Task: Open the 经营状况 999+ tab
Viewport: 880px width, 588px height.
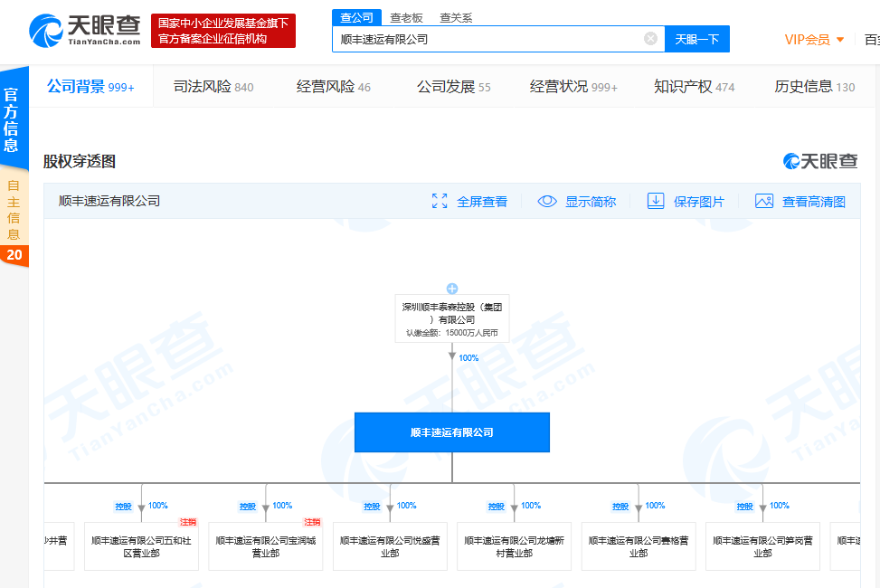Action: (x=573, y=87)
